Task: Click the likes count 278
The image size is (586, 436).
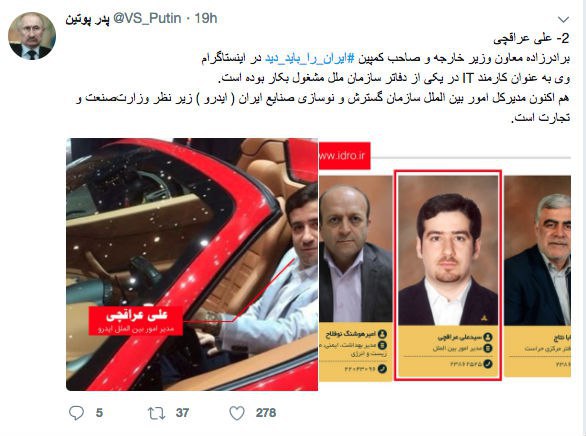Action: (266, 413)
